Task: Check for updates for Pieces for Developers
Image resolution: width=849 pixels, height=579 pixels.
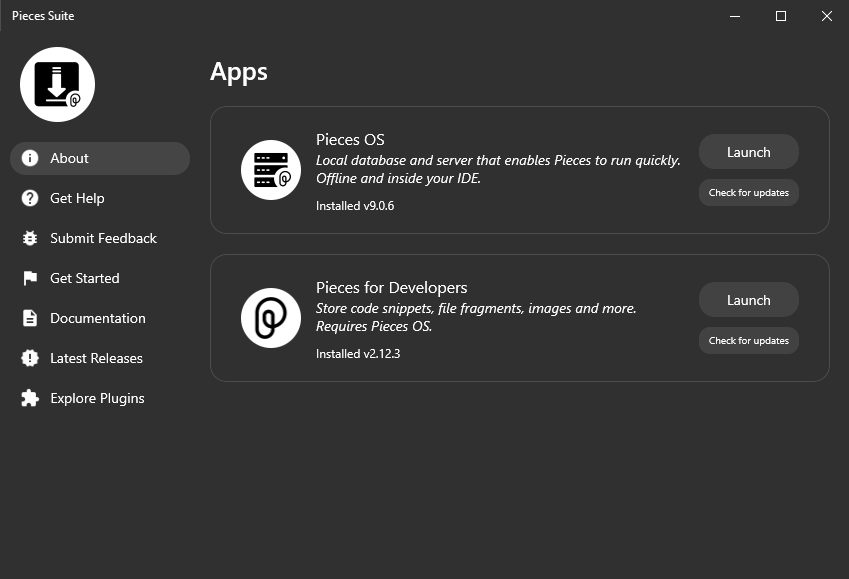Action: 748,341
